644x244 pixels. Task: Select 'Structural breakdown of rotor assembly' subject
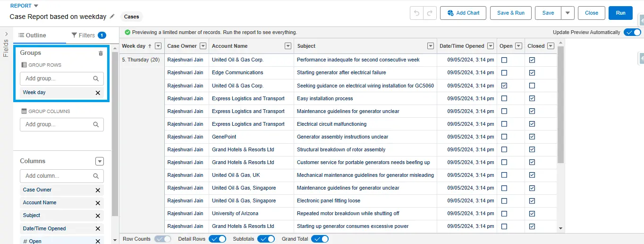click(341, 149)
